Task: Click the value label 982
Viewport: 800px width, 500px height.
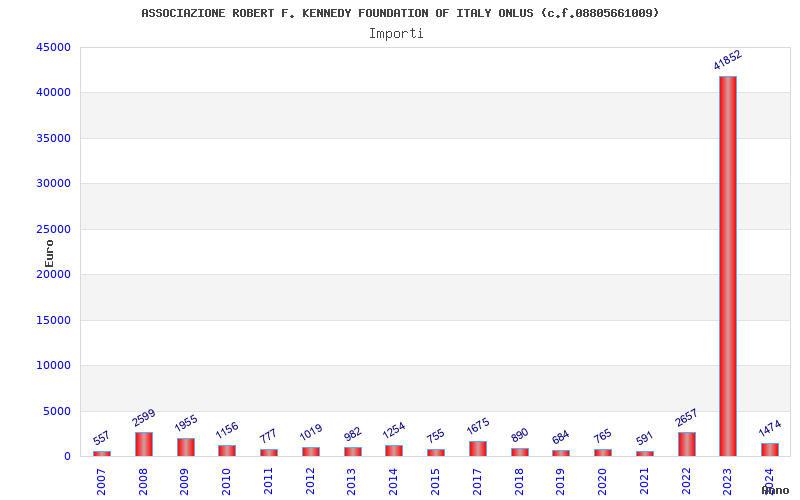Action: point(353,434)
